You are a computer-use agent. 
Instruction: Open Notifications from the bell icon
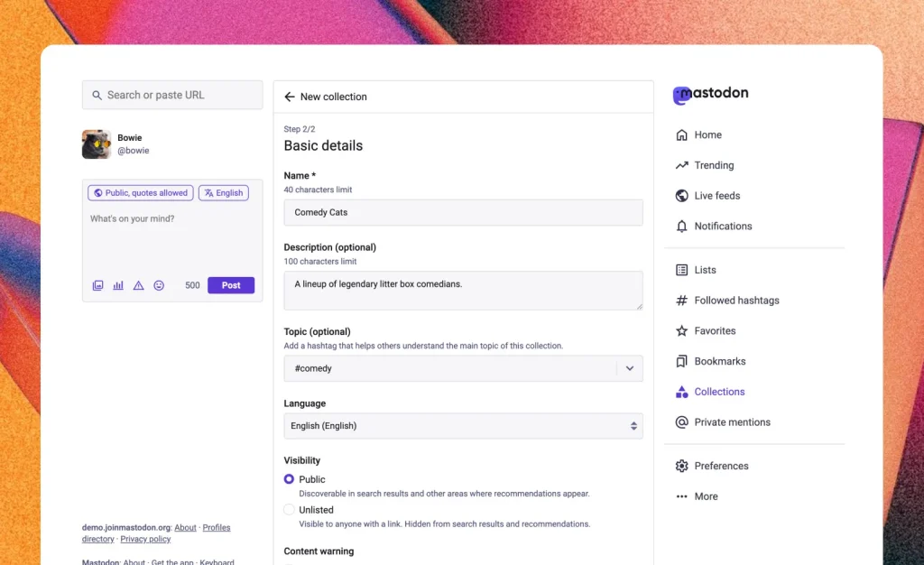(682, 227)
